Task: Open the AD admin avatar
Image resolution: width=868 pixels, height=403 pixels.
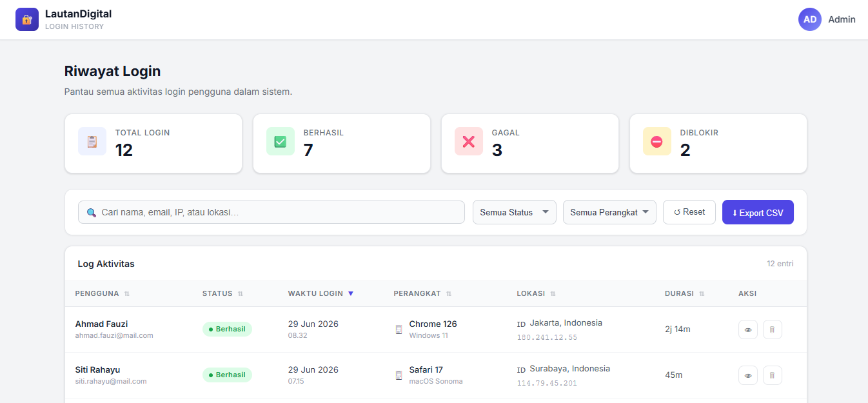Action: click(x=810, y=19)
